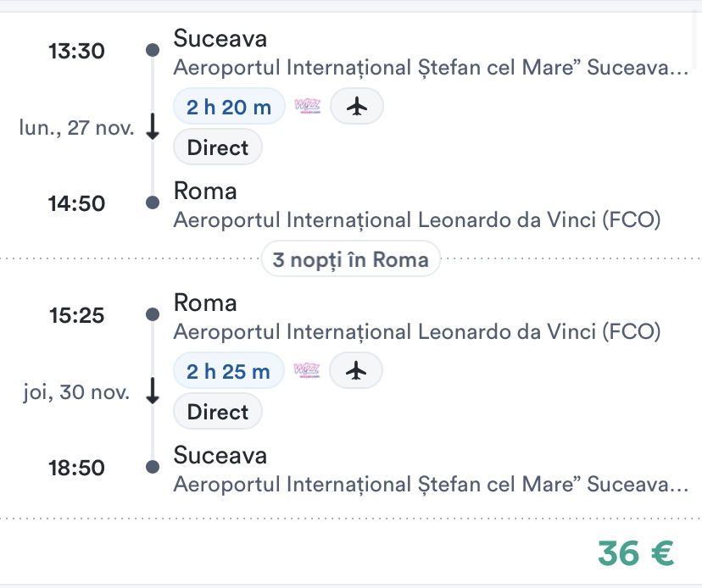702x588 pixels.
Task: Click the airplane icon on the Suceava–Roma flight
Action: tap(357, 107)
